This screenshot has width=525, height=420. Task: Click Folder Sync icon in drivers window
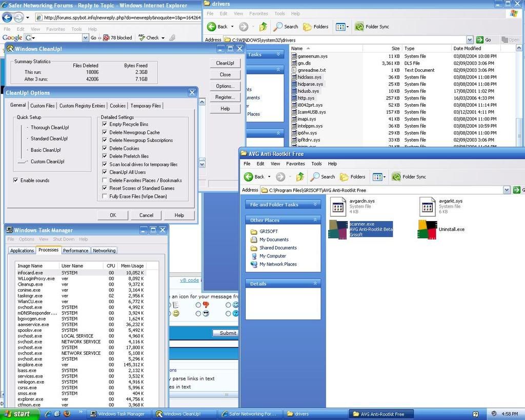click(x=359, y=27)
